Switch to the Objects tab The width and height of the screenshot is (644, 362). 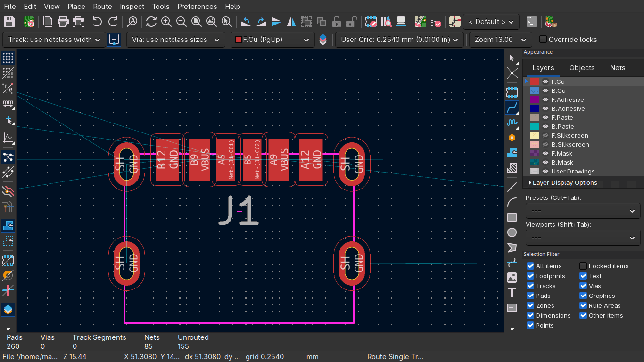pos(582,68)
